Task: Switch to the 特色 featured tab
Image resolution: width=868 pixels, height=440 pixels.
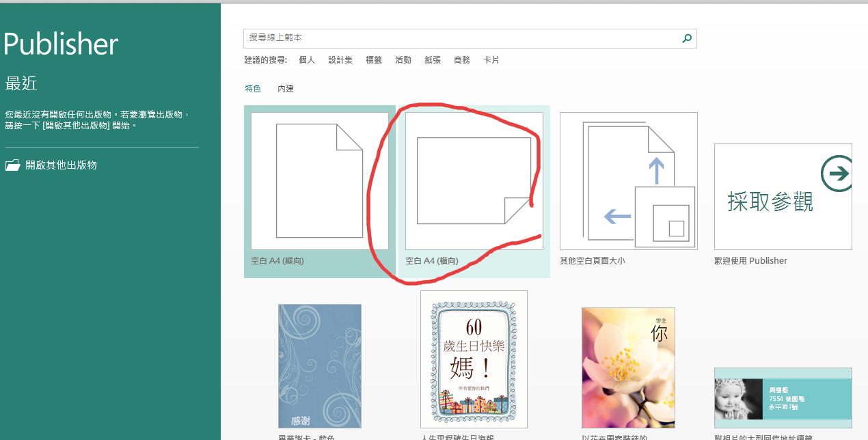Action: pyautogui.click(x=253, y=89)
